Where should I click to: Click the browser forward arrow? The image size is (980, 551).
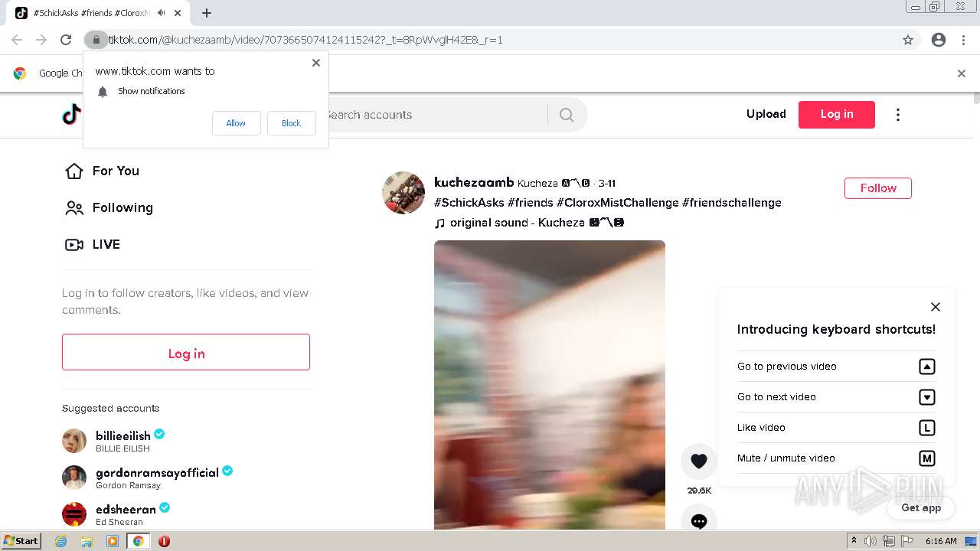click(x=41, y=40)
